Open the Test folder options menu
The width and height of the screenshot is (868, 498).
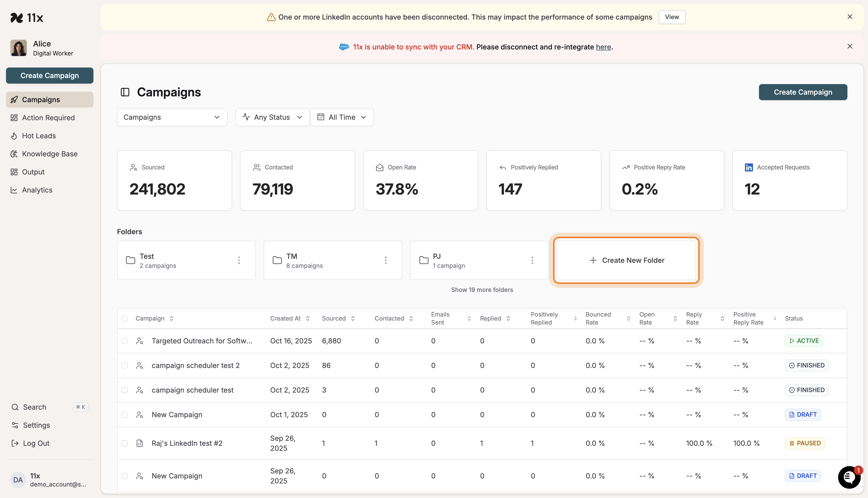(x=239, y=260)
